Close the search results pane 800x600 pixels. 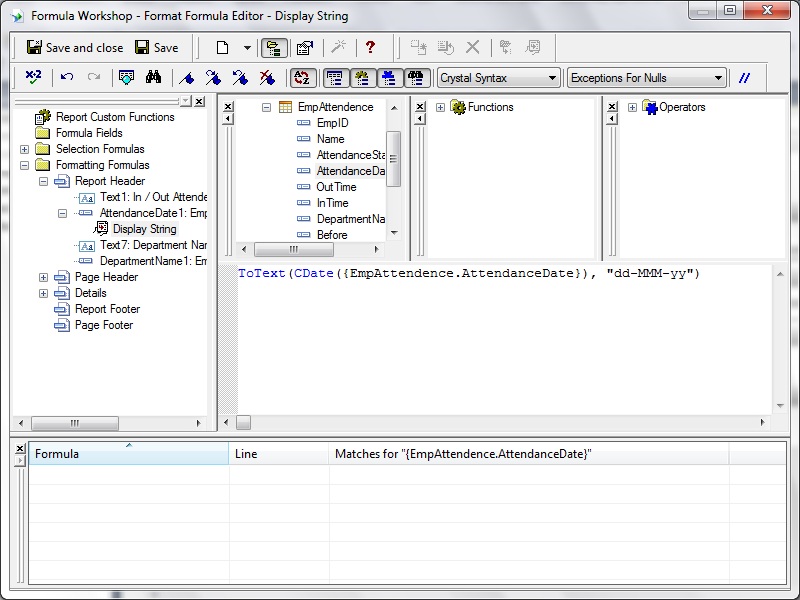coord(20,448)
